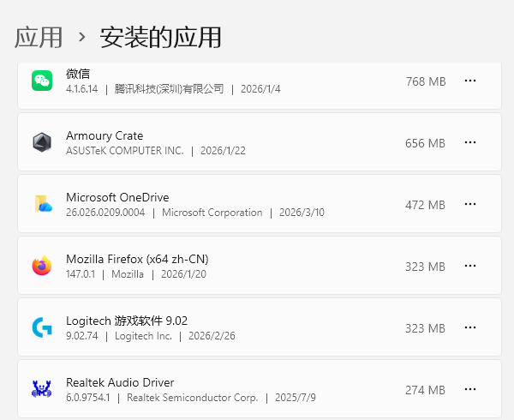The width and height of the screenshot is (514, 420).
Task: Click the 安装的应用 page heading
Action: [x=161, y=37]
